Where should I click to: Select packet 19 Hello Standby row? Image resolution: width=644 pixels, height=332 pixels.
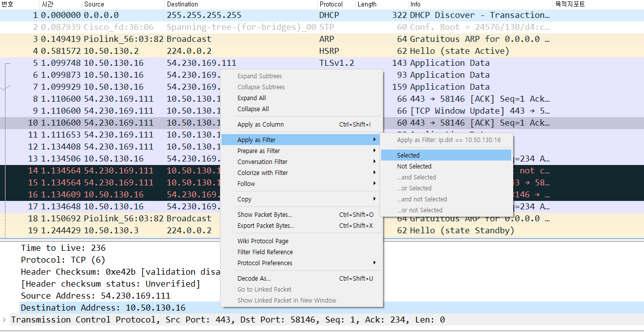[322, 231]
